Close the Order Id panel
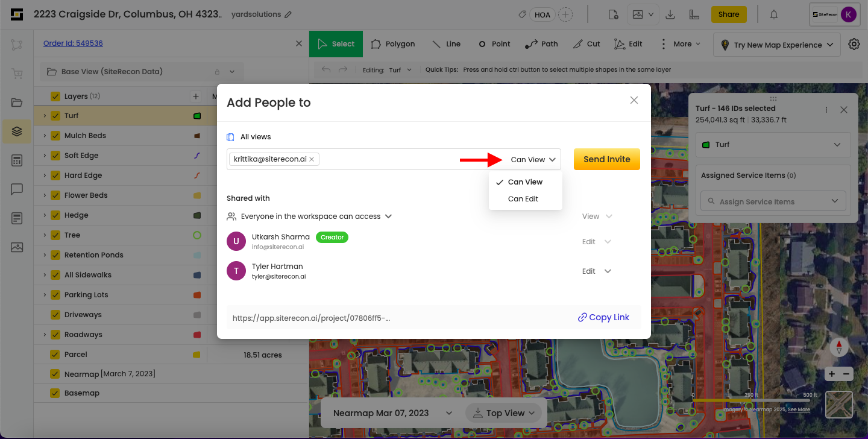 pyautogui.click(x=299, y=43)
